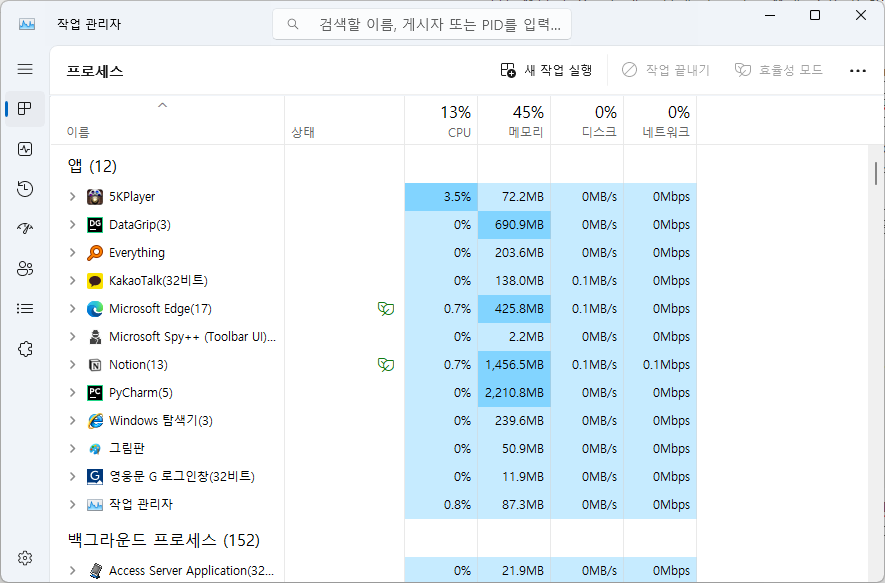Expand the 그림판 process group

point(72,449)
